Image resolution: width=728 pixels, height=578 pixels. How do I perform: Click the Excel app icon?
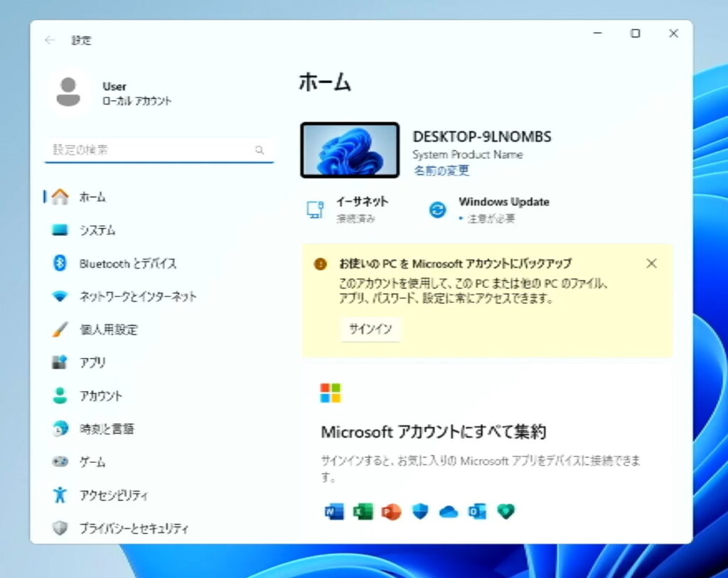pos(363,511)
